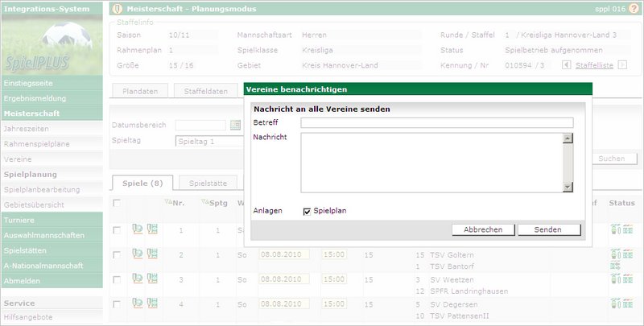Click the Meisterschaft header info icon
This screenshot has height=326, width=644.
click(x=118, y=9)
